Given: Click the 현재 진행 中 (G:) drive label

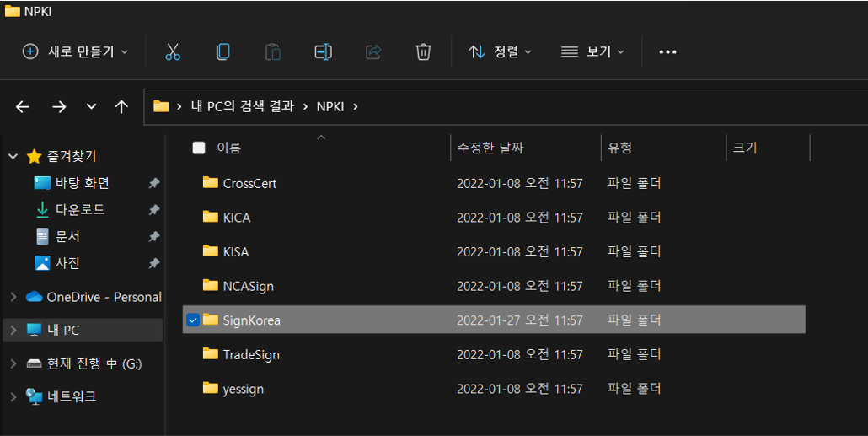Looking at the screenshot, I should click(x=94, y=364).
